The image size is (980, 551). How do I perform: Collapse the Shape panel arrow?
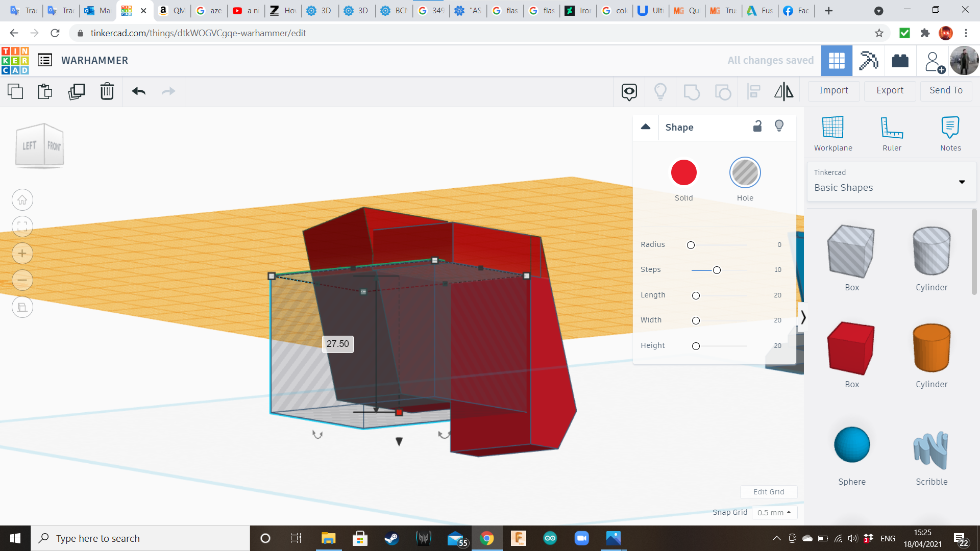coord(646,127)
